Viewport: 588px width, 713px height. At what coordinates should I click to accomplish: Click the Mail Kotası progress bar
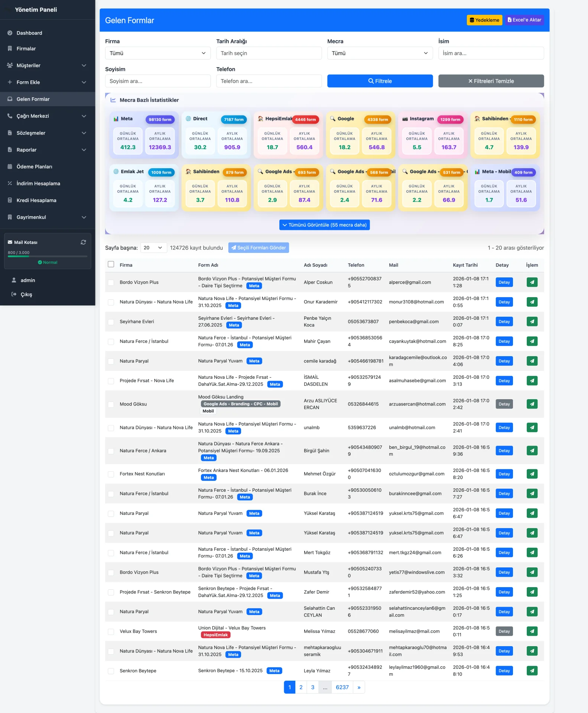(x=48, y=256)
